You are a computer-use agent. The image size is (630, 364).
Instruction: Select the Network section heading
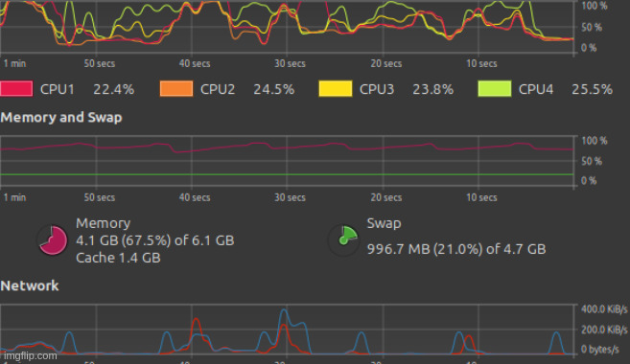click(x=30, y=285)
